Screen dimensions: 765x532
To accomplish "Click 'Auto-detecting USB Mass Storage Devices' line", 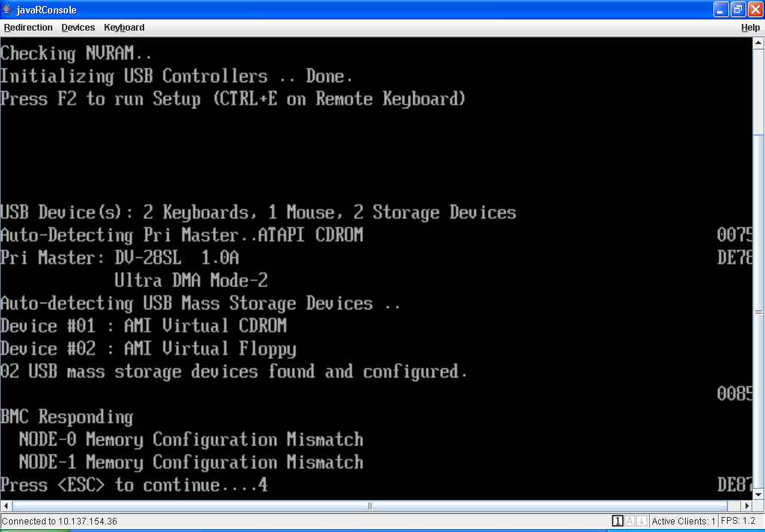I will [x=200, y=303].
